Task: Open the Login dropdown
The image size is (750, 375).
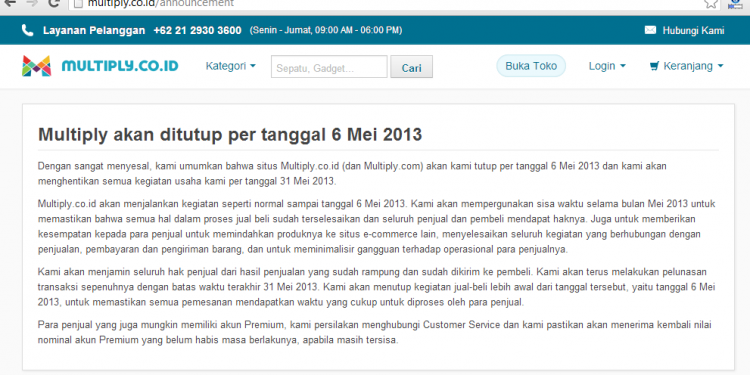Action: point(607,66)
